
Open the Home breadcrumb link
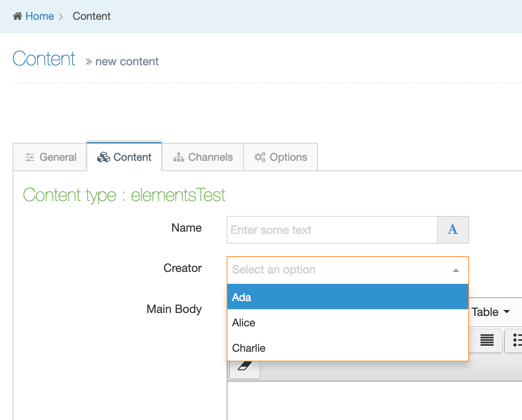click(40, 16)
